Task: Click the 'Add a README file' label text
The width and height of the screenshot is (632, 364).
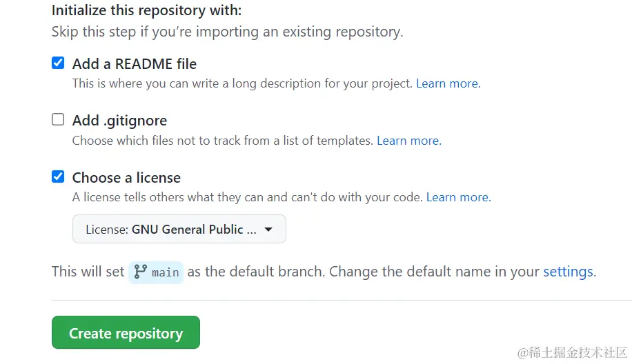Action: pyautogui.click(x=135, y=63)
